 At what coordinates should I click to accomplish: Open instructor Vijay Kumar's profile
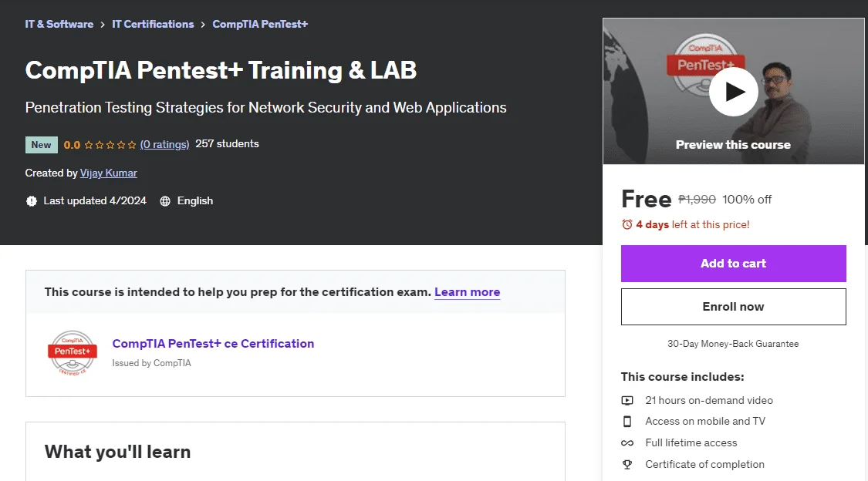[109, 173]
